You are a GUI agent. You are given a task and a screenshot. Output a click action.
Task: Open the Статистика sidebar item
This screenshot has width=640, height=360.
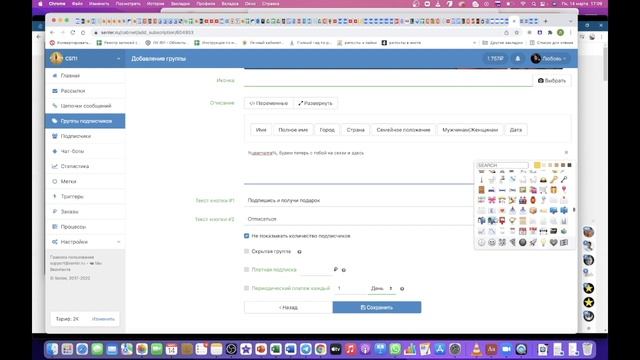click(x=85, y=166)
